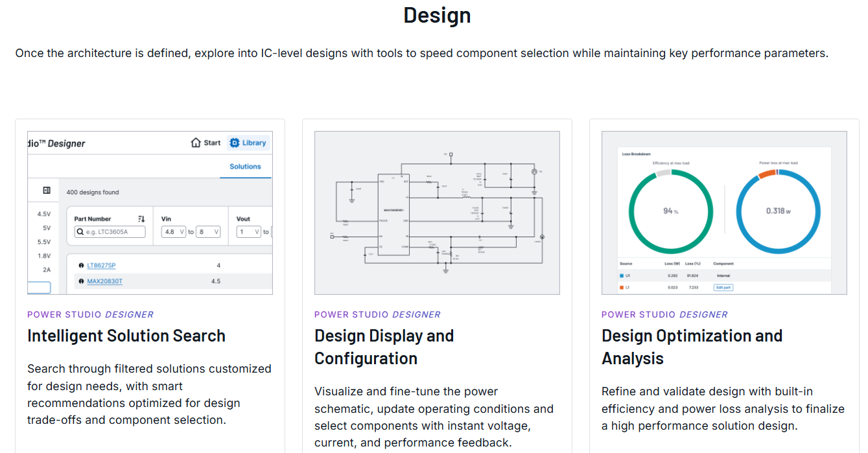Open the Vout minimum 1 V dropdown
The width and height of the screenshot is (868, 453).
249,231
